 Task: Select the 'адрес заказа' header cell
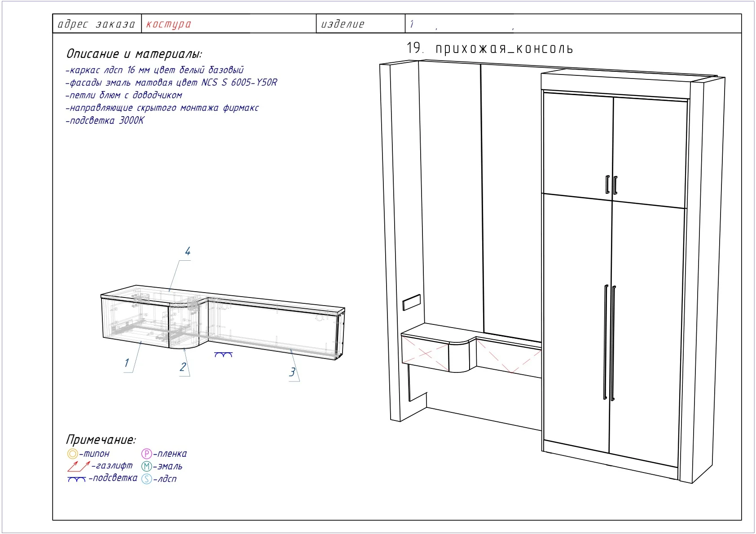(97, 24)
